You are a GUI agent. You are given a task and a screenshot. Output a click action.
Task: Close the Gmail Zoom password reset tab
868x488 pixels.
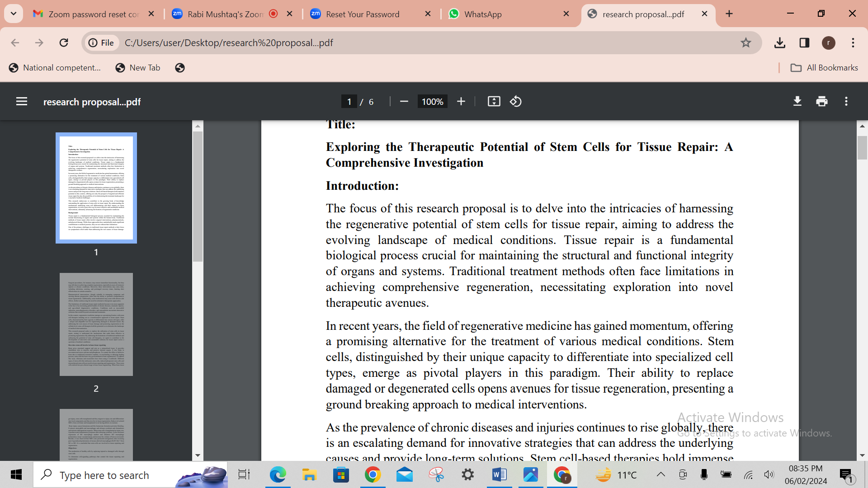[151, 14]
